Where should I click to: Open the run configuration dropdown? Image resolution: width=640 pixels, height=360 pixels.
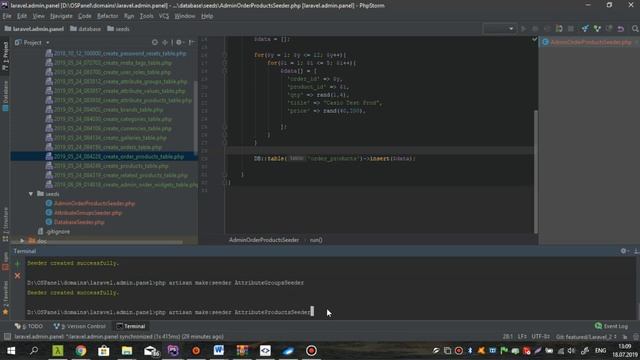[x=499, y=29]
